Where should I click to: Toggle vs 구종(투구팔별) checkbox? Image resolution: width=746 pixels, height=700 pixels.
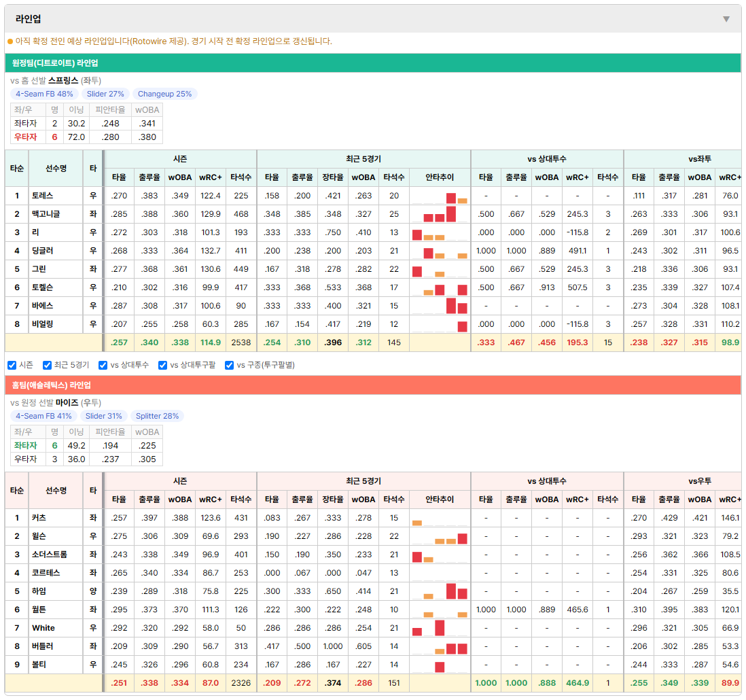click(x=230, y=365)
